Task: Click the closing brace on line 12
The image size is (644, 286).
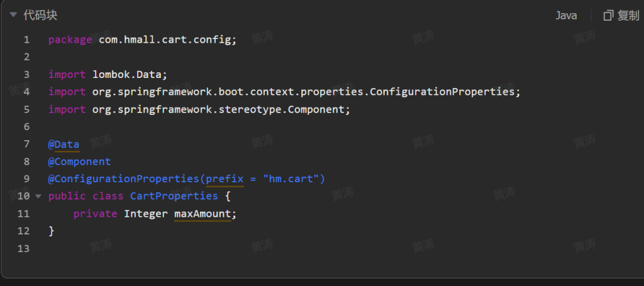Action: (x=52, y=231)
